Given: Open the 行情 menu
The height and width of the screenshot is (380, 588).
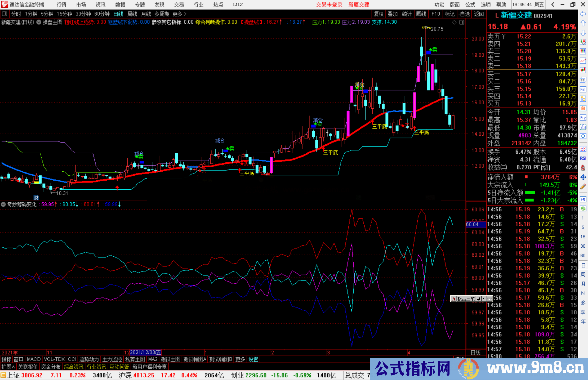Looking at the screenshot, I should (61, 5).
